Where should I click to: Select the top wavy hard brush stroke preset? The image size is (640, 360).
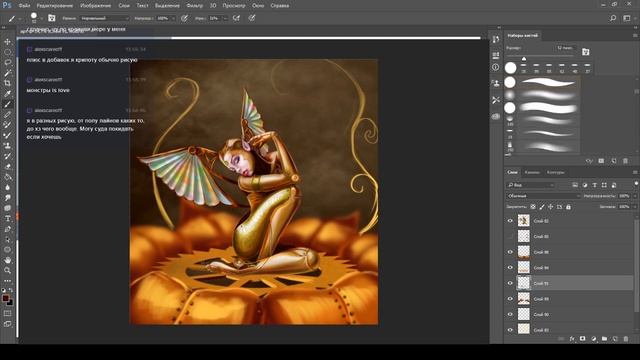tap(548, 82)
